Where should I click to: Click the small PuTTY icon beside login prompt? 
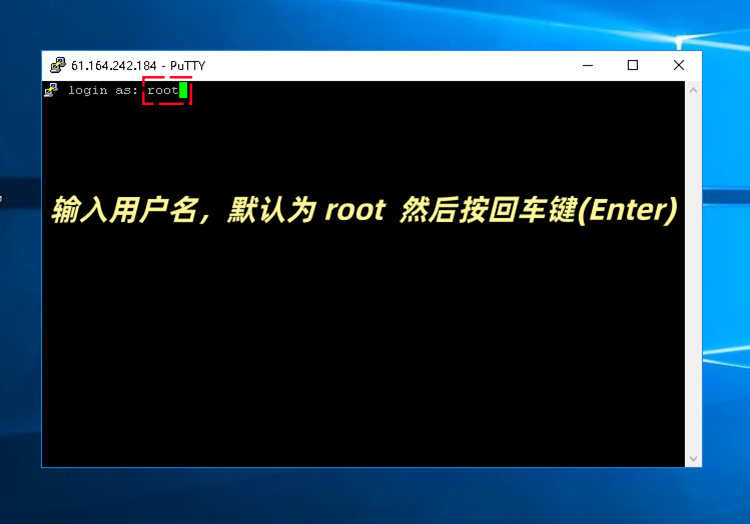point(51,90)
